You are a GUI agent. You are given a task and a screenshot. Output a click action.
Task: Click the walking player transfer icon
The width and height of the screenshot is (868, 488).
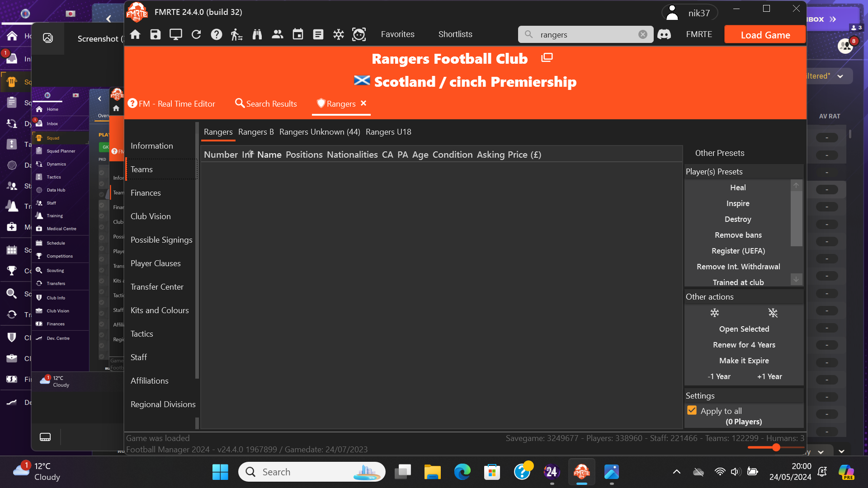pyautogui.click(x=236, y=34)
